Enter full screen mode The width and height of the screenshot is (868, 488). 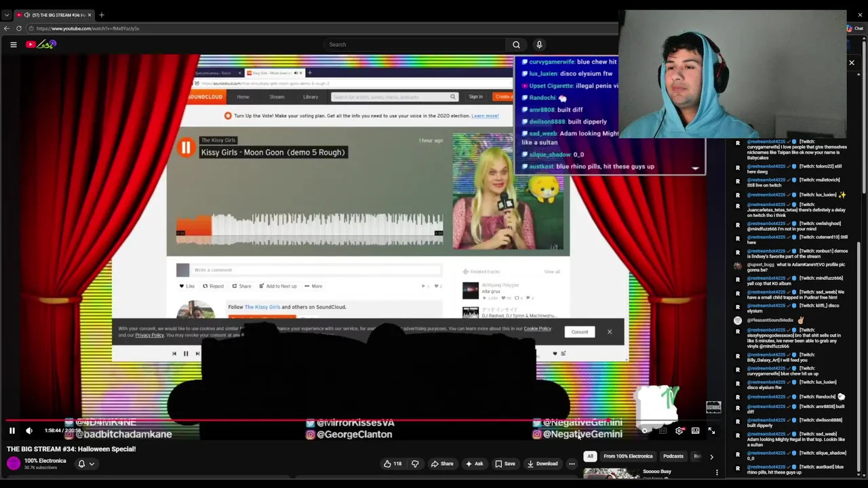coord(711,430)
